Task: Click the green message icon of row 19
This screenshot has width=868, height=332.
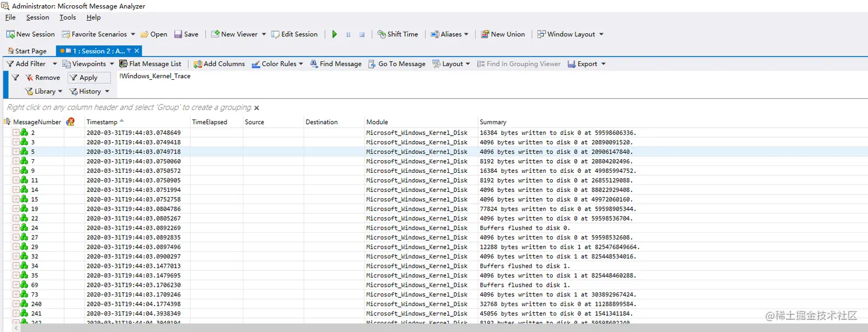Action: [24, 209]
